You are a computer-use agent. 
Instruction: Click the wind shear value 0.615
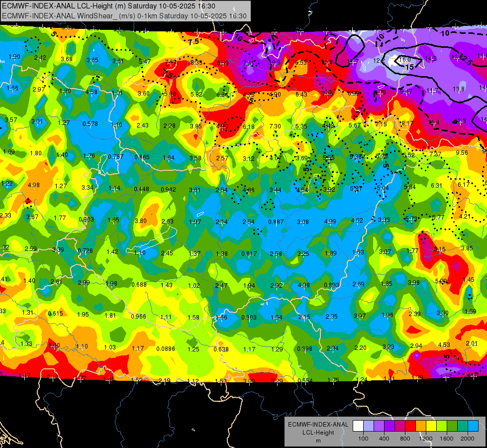(x=55, y=314)
